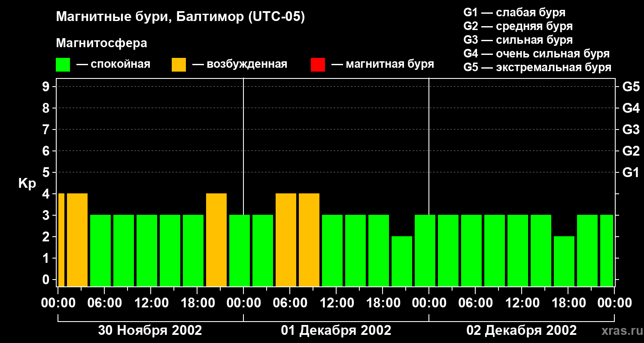
Task: Click the orange 'возбужденная' legend swatch
Action: (179, 65)
